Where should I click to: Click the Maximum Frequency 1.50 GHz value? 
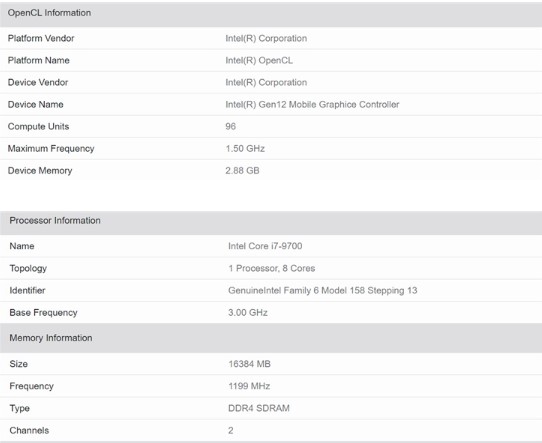coord(245,149)
